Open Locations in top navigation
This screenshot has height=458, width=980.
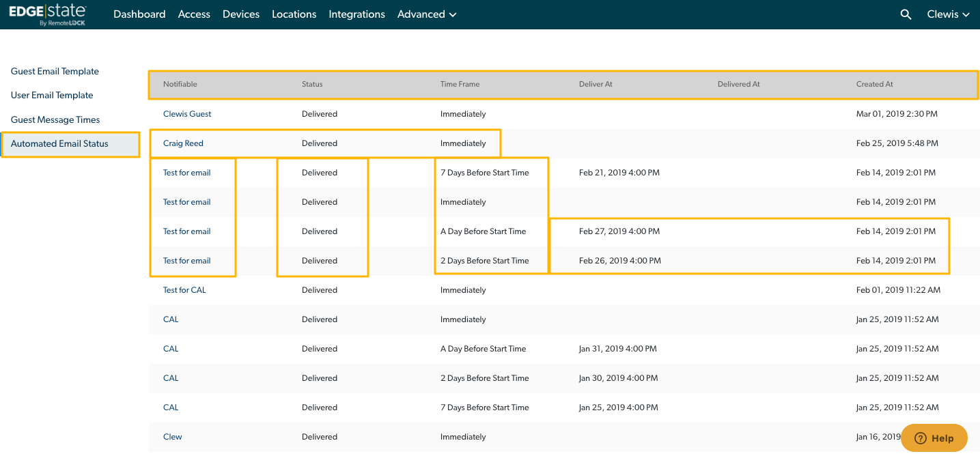point(294,14)
